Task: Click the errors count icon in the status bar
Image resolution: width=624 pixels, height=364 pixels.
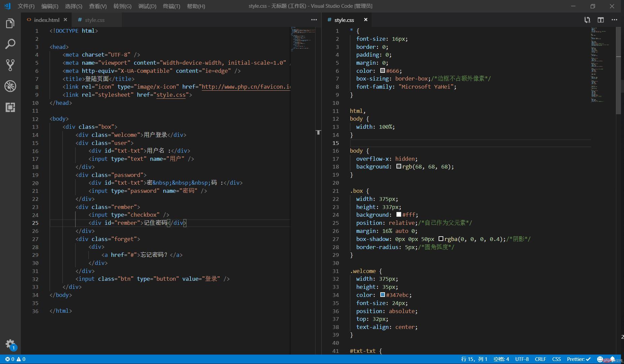Action: [x=9, y=359]
